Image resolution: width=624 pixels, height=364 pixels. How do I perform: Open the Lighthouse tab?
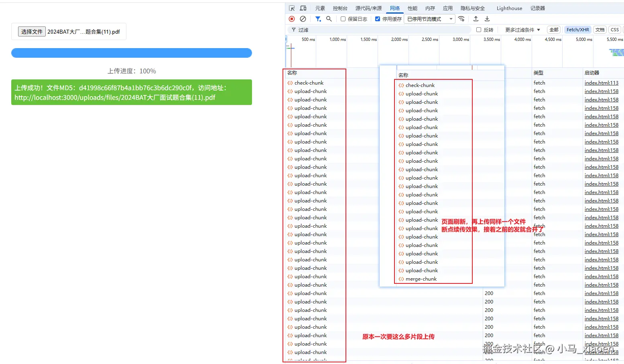[509, 8]
